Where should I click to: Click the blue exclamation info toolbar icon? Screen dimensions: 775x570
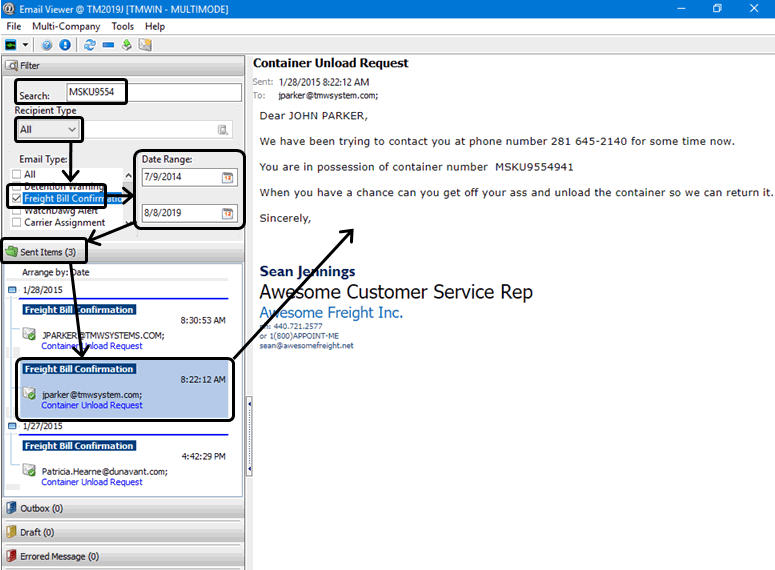pos(65,45)
